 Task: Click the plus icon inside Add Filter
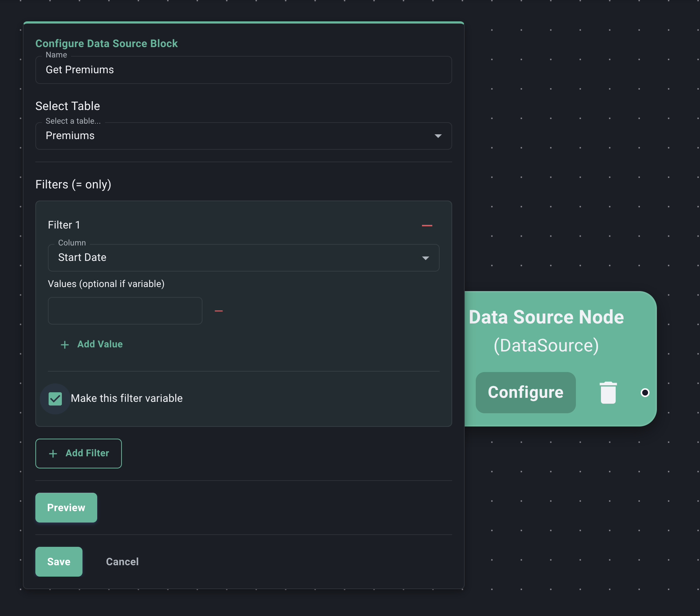tap(53, 453)
